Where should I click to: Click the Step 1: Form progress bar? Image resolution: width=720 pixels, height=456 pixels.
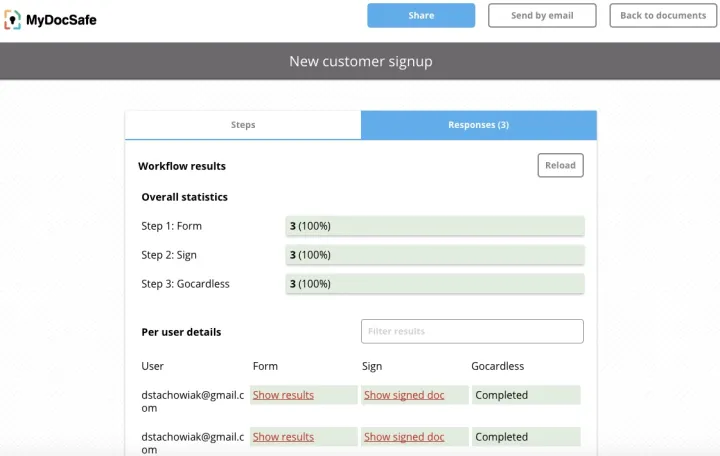coord(435,226)
